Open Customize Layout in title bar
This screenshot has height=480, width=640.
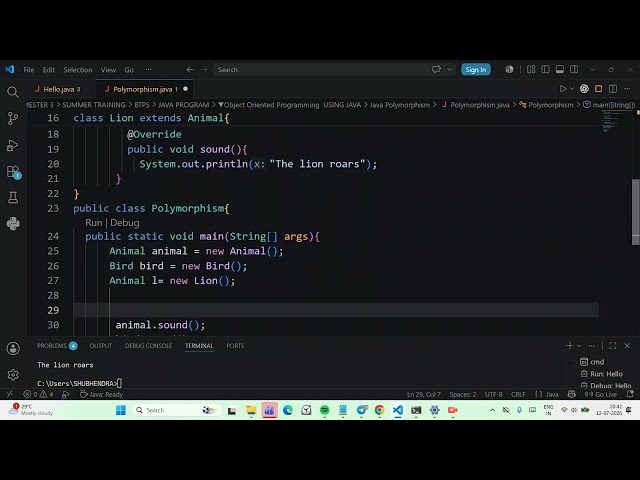point(531,69)
